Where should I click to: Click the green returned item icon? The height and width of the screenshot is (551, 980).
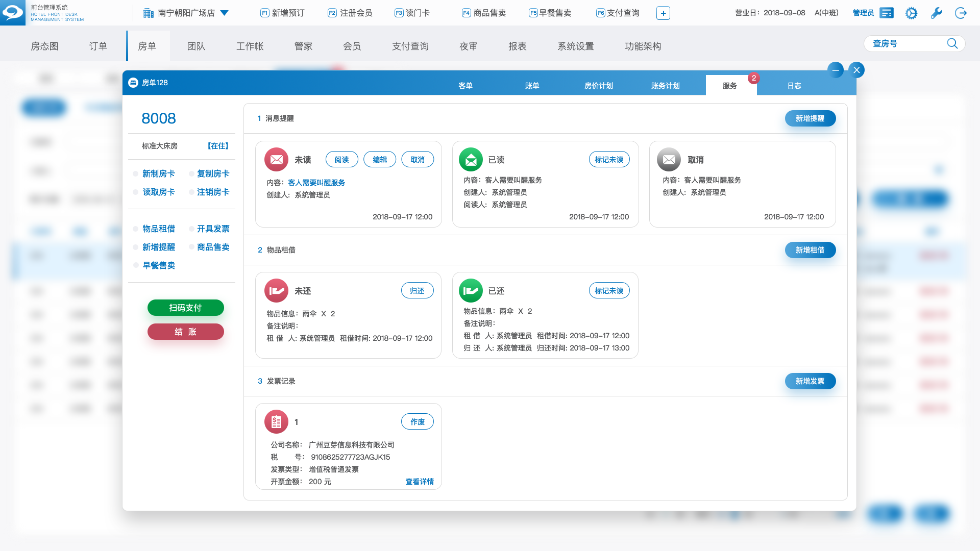[x=471, y=291]
